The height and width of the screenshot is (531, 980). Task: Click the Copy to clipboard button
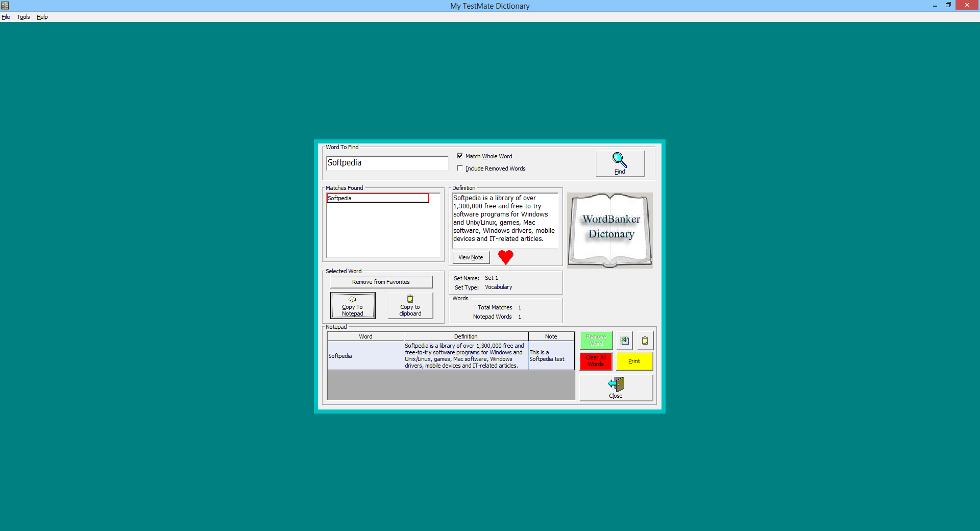coord(410,305)
